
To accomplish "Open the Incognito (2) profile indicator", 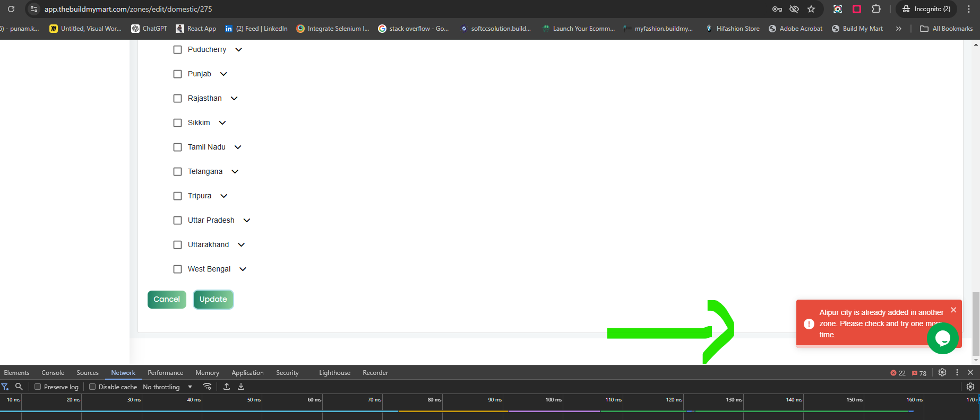I will click(x=926, y=9).
